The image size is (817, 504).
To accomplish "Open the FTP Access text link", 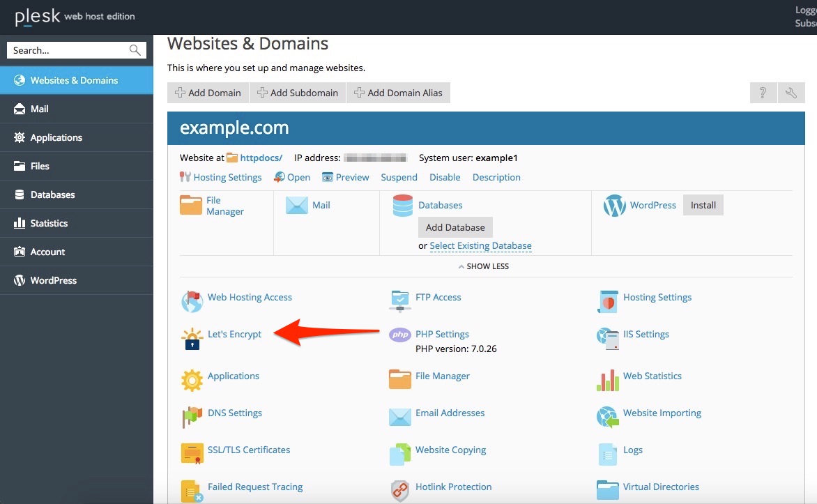I will [438, 297].
